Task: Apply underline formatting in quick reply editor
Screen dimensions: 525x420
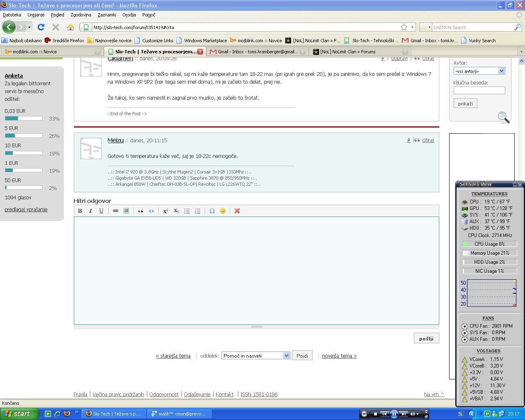Action: click(101, 211)
